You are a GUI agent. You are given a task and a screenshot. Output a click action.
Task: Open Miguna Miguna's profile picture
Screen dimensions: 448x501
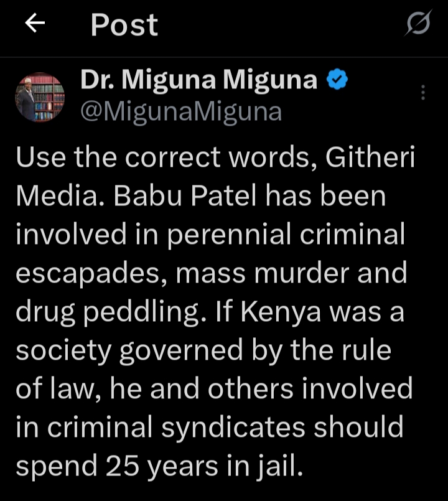coord(40,97)
